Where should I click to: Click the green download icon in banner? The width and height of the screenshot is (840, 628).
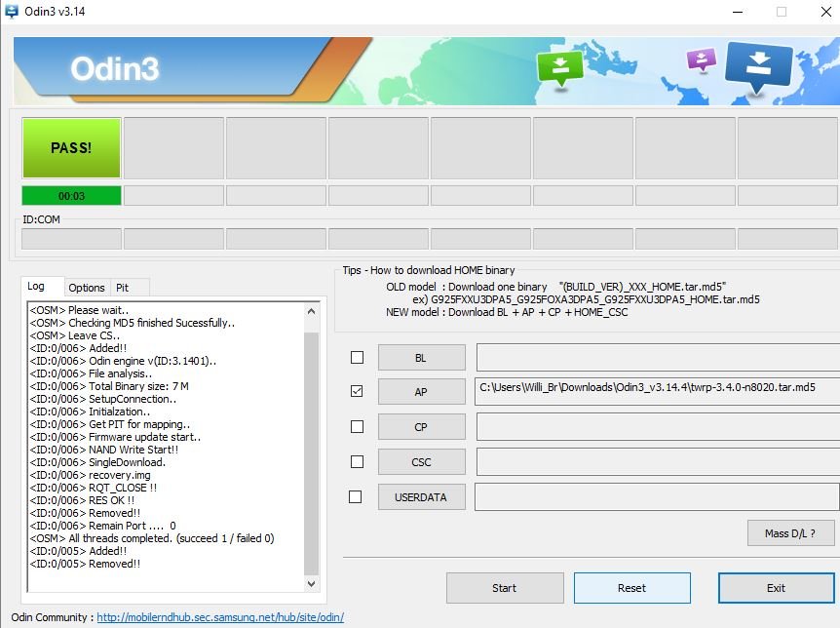coord(559,67)
